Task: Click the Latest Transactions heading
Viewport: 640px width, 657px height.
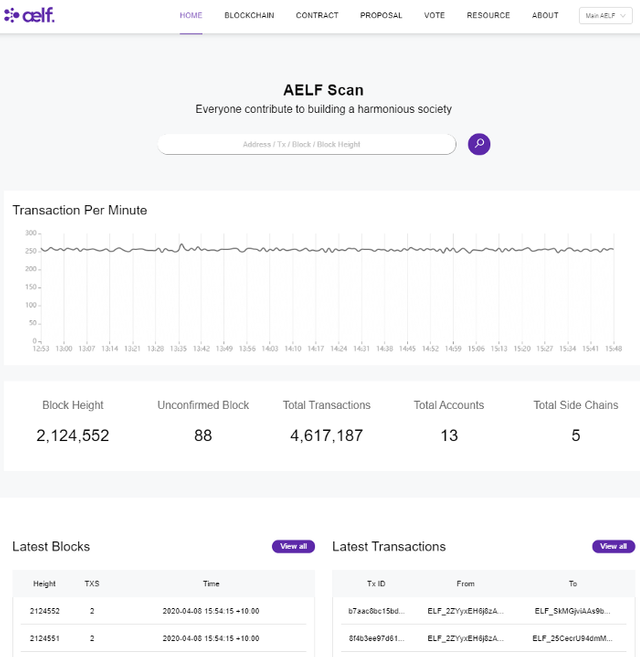Action: click(389, 546)
